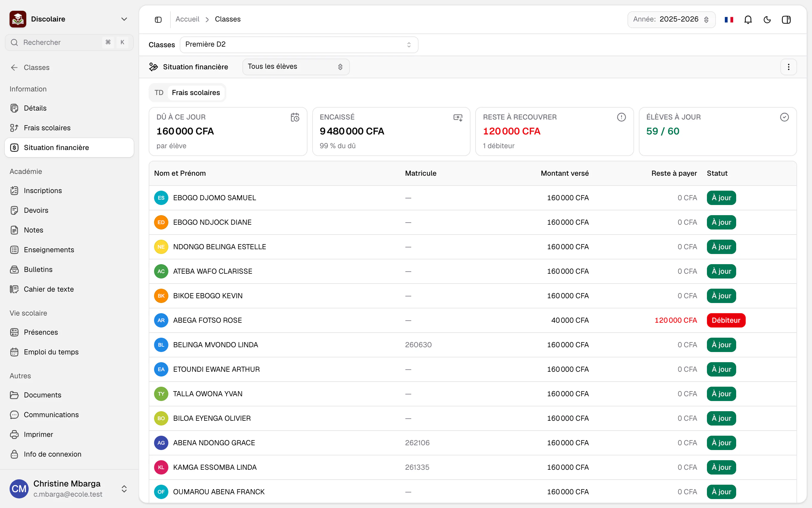
Task: Change the Année 2025-2026 selector
Action: pos(671,19)
